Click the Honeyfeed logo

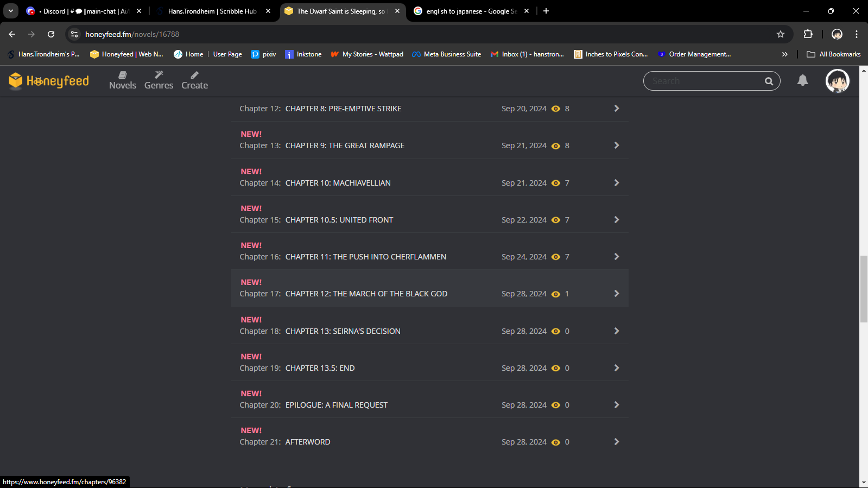(49, 81)
